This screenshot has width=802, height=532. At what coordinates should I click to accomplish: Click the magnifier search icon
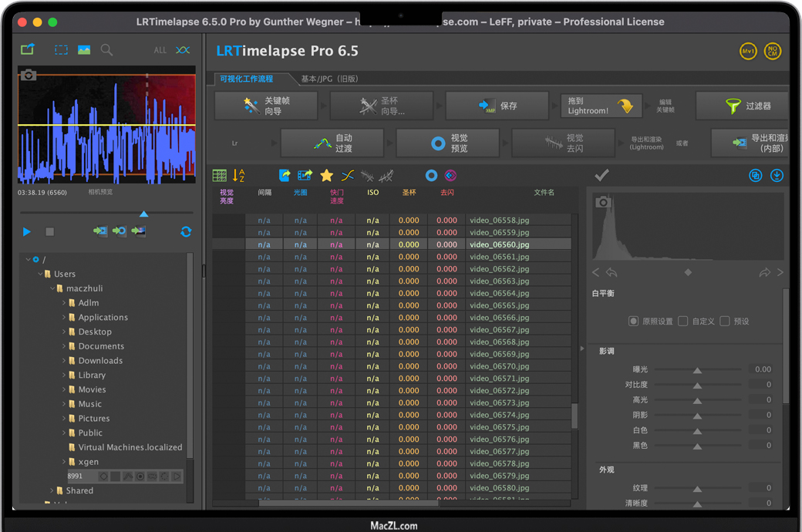106,50
